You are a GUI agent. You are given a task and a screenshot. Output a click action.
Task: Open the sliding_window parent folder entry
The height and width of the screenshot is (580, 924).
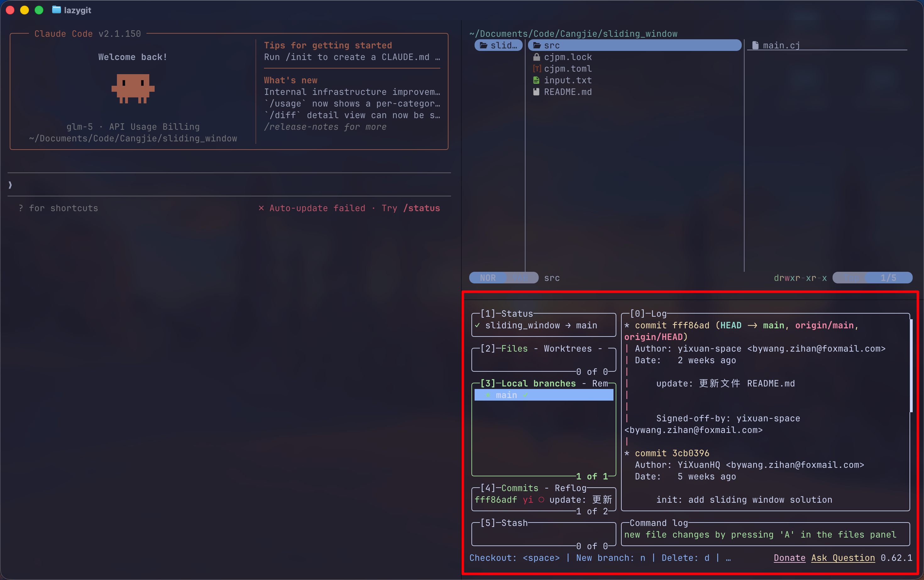point(498,45)
